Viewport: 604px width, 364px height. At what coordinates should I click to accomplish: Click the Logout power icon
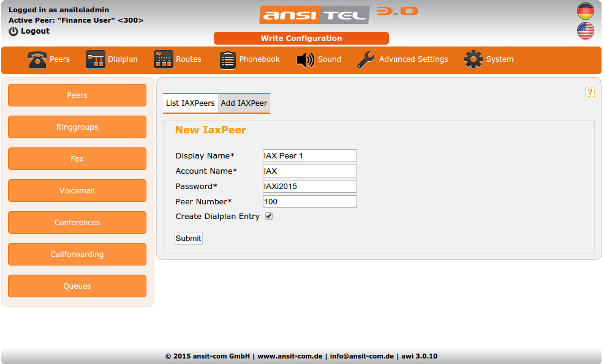pyautogui.click(x=12, y=31)
